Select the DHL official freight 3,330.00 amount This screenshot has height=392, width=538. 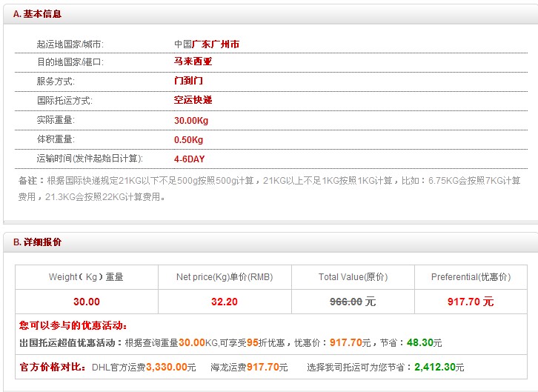pos(166,367)
